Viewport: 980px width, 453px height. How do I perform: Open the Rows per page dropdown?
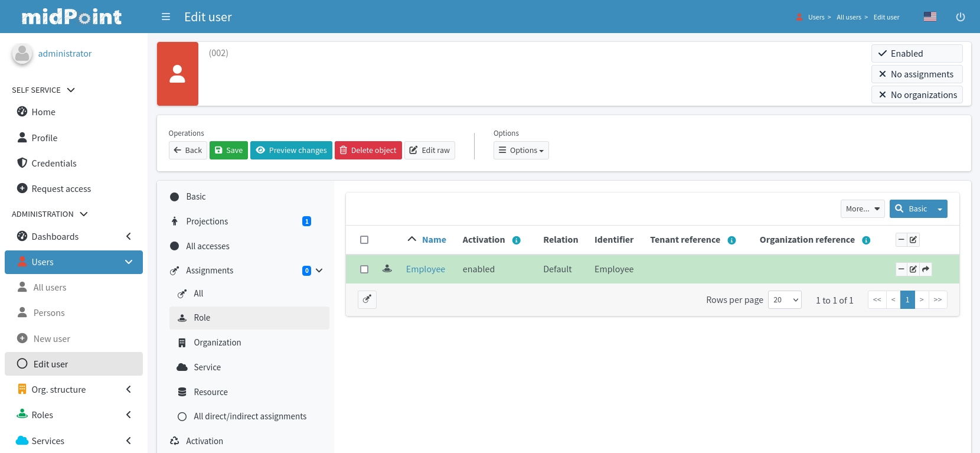point(785,300)
